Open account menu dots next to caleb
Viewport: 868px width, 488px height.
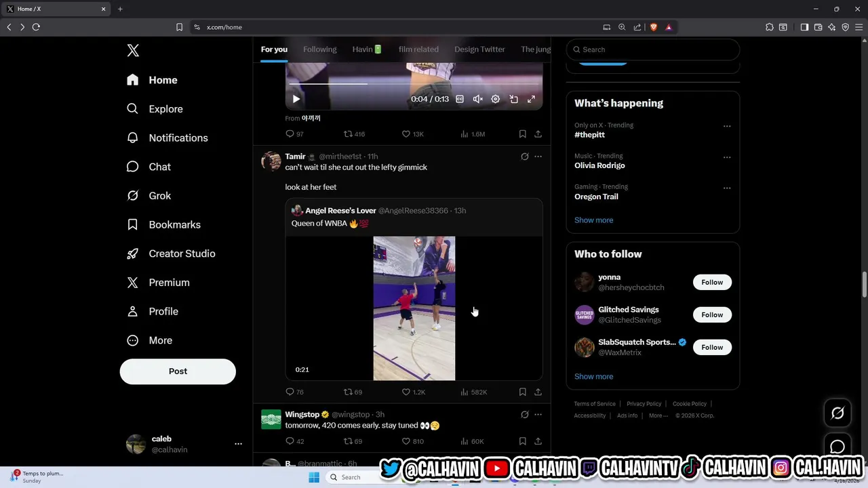pyautogui.click(x=238, y=444)
